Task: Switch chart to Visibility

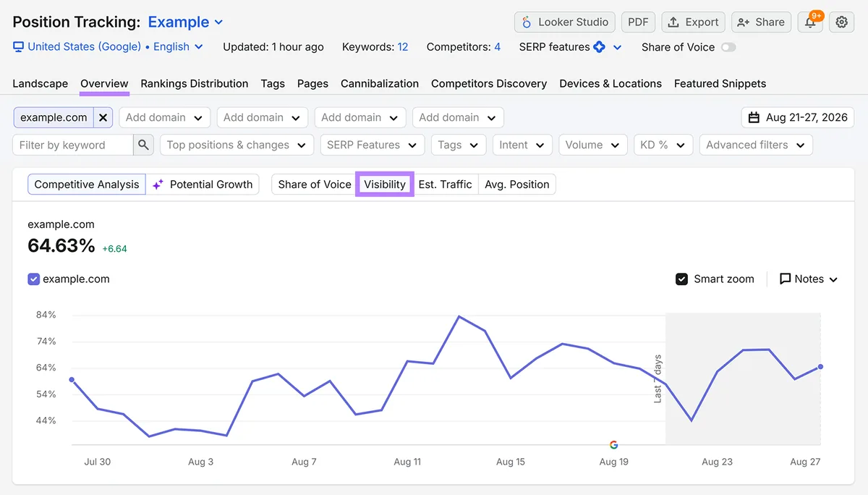Action: [385, 185]
